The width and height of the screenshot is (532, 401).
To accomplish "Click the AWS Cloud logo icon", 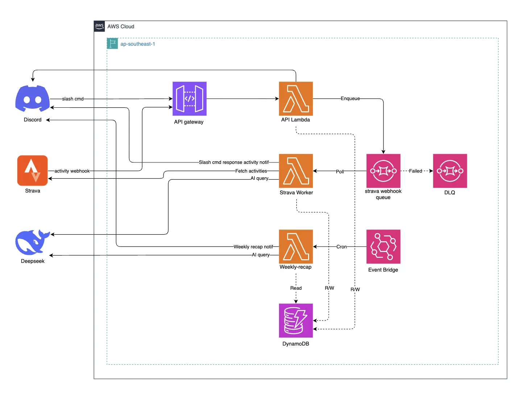I will [99, 26].
